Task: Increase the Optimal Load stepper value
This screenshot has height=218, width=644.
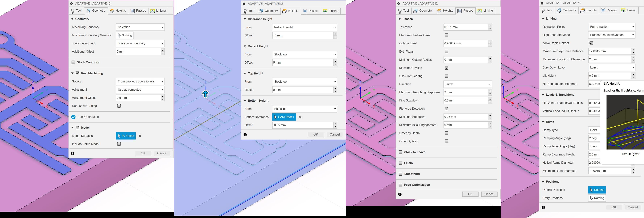Action: [x=490, y=42]
